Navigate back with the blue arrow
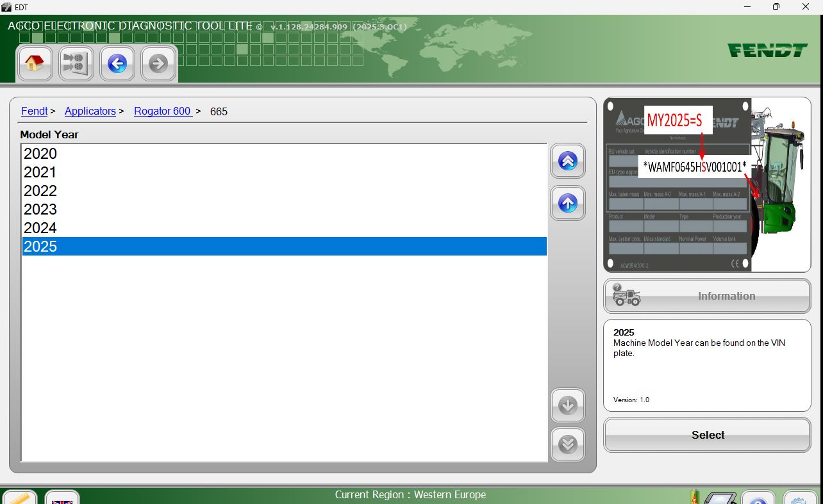823x504 pixels. 117,63
